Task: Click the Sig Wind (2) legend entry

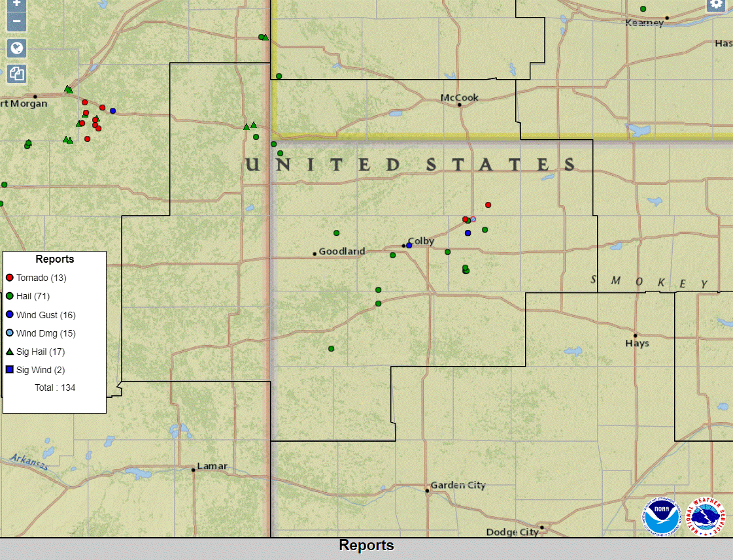Action: click(35, 370)
